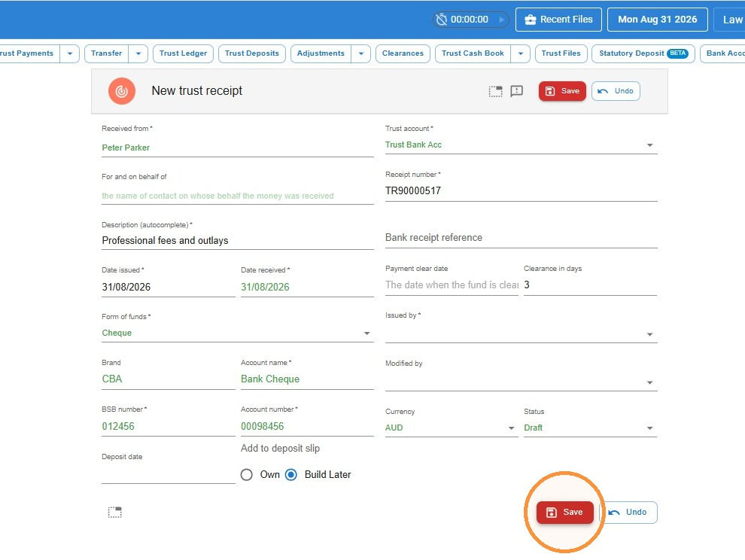Expand the Adjustments dropdown arrow
The width and height of the screenshot is (745, 560).
[x=361, y=53]
